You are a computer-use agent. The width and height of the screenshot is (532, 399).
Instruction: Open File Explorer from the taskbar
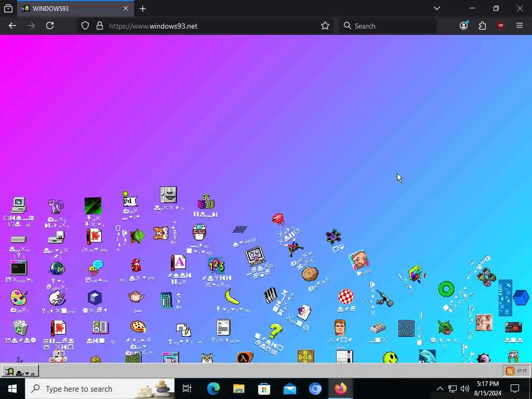[x=239, y=389]
